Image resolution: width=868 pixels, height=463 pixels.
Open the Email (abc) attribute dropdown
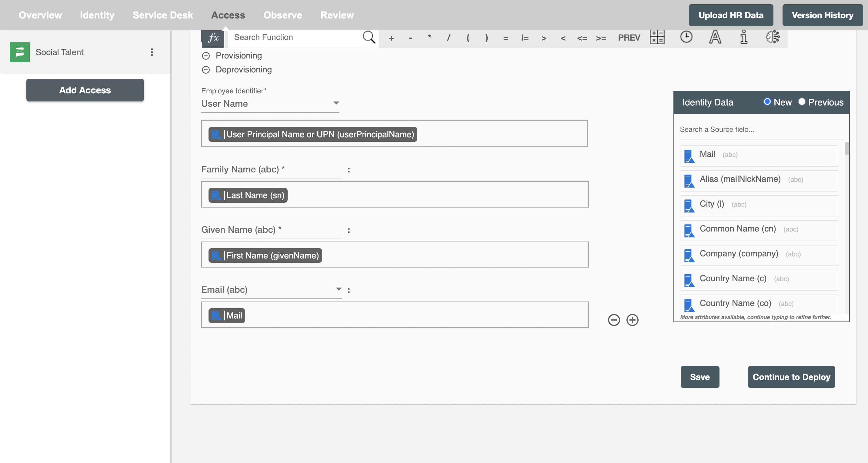tap(271, 290)
